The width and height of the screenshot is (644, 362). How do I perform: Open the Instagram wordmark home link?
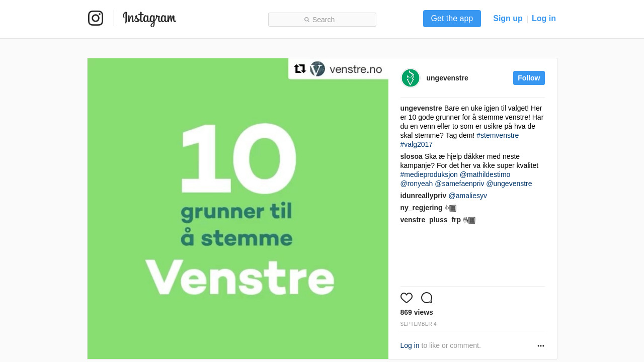149,19
